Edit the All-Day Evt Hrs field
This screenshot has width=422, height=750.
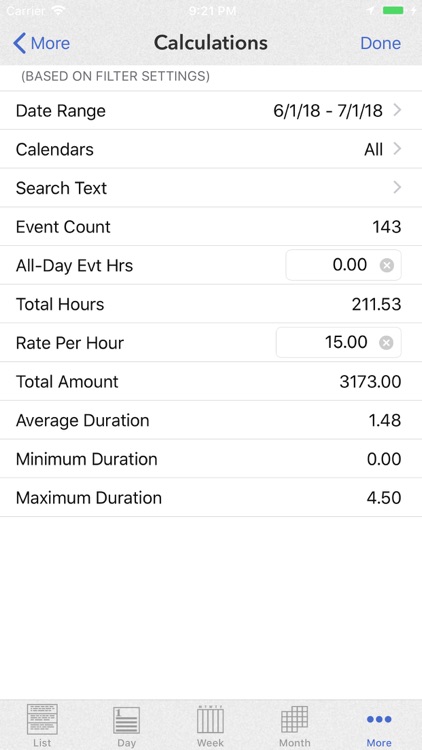[x=344, y=265]
